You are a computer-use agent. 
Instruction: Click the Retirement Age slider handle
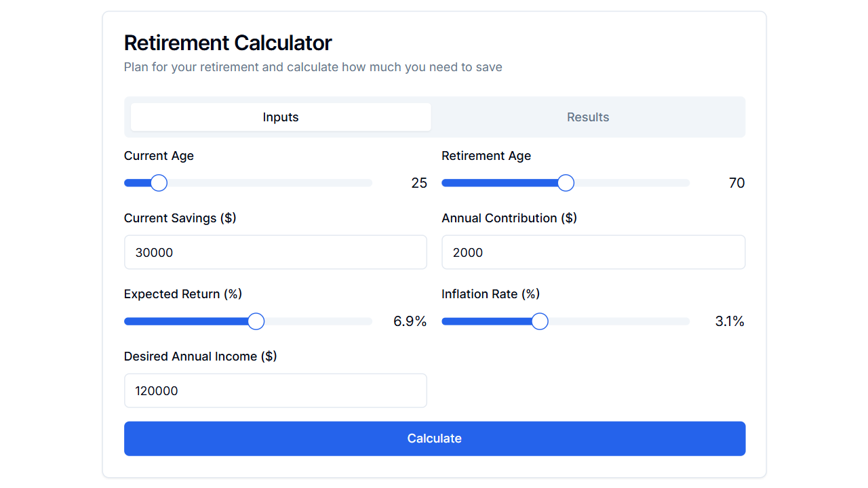pyautogui.click(x=565, y=182)
